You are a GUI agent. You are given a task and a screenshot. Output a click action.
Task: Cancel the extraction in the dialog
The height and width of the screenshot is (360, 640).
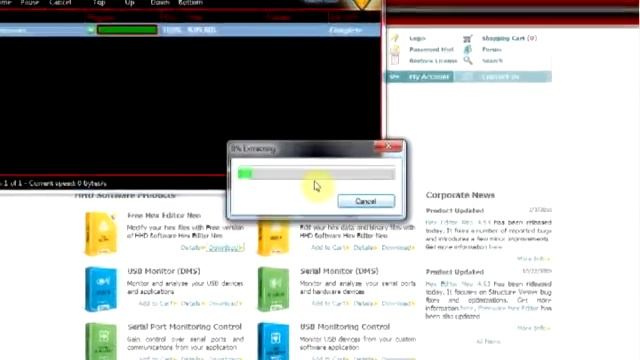(366, 201)
